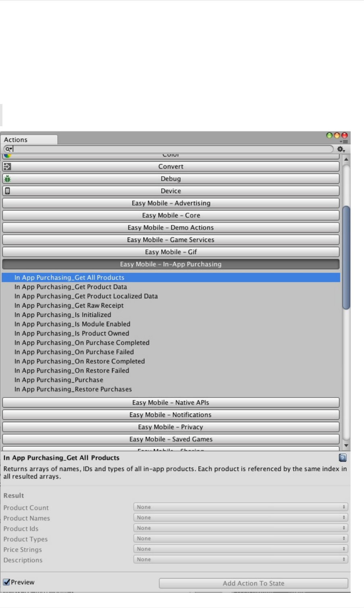Open the Descriptions dropdown

(241, 559)
